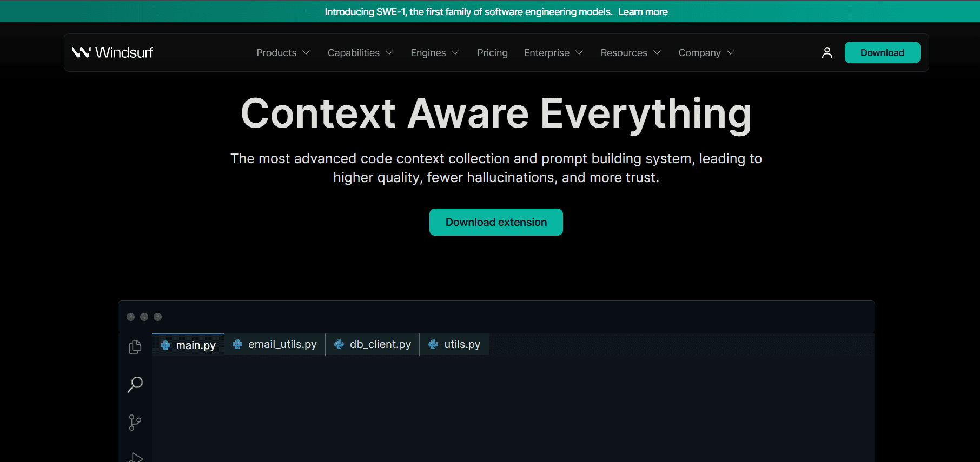Click the Download extension button
The height and width of the screenshot is (462, 980).
pyautogui.click(x=496, y=222)
